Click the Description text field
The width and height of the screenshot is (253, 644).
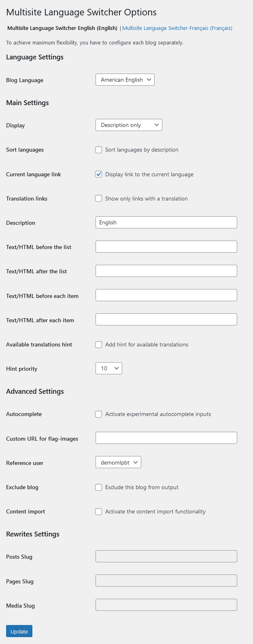[166, 223]
